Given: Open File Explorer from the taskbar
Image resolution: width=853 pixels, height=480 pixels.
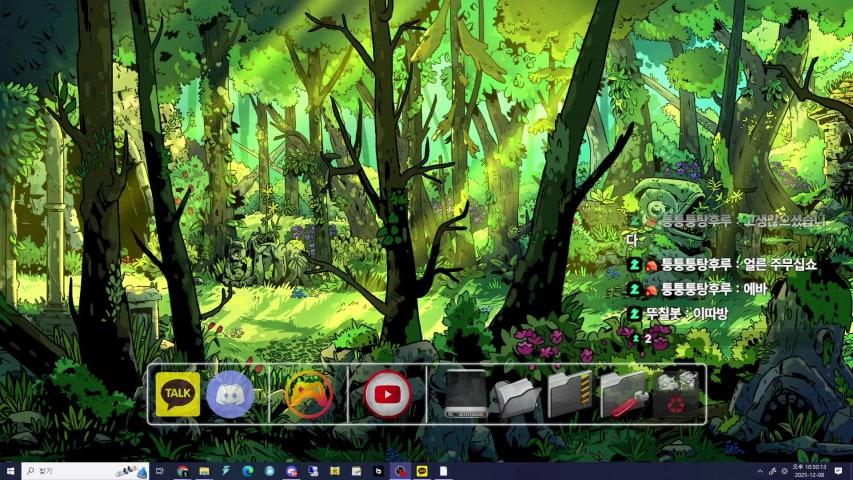Looking at the screenshot, I should pyautogui.click(x=204, y=471).
